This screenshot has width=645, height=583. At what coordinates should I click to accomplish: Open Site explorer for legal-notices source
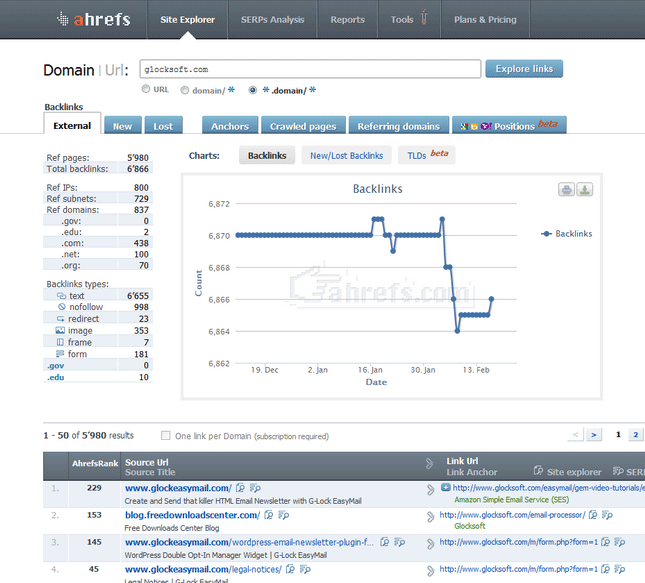(290, 569)
